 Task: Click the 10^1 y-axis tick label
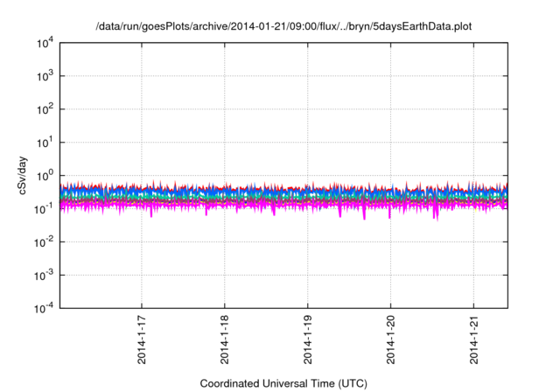point(45,143)
